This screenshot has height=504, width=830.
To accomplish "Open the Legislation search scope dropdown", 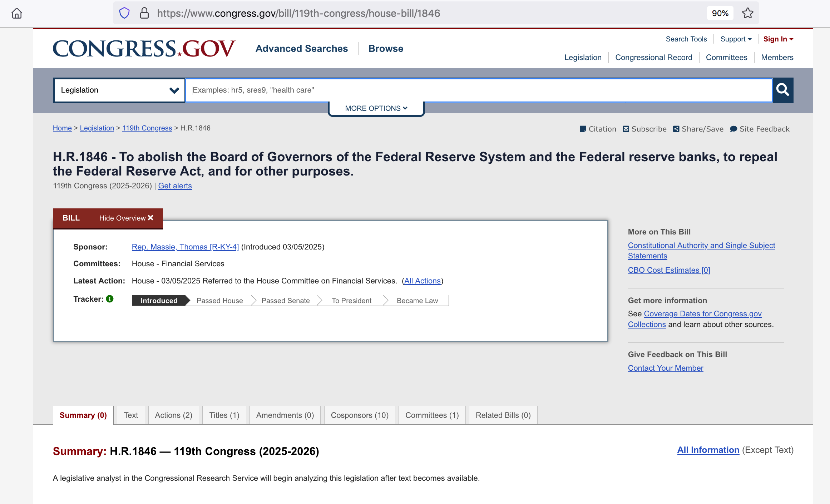I will click(119, 90).
